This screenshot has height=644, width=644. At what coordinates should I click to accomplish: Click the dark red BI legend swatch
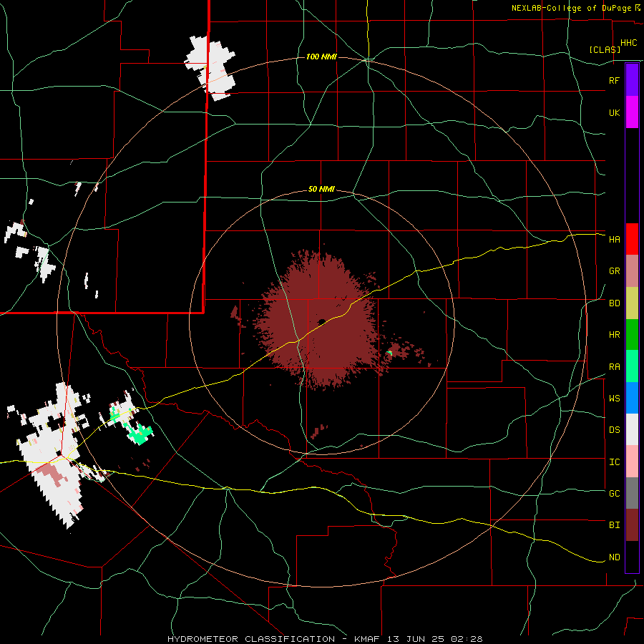pyautogui.click(x=632, y=525)
